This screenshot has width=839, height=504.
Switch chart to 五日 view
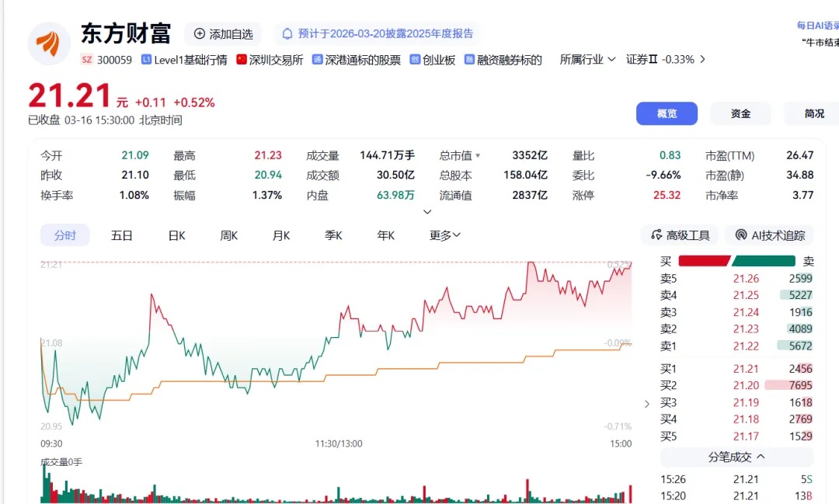click(122, 235)
